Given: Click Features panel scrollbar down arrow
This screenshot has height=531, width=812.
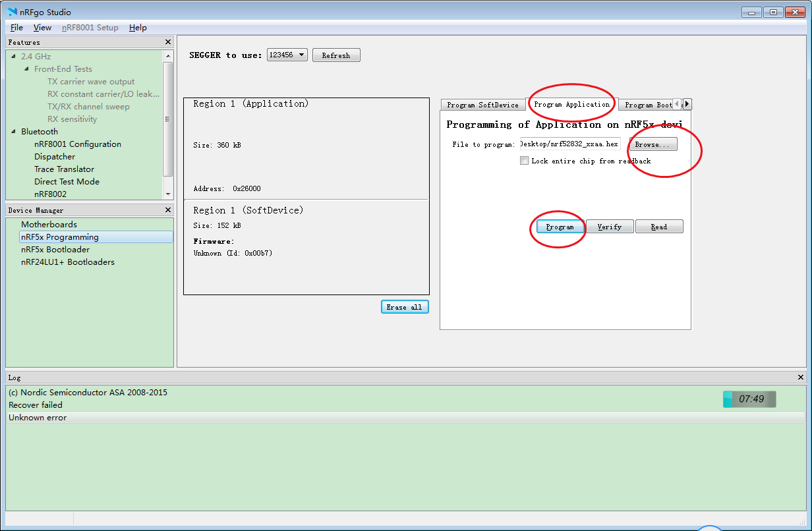Looking at the screenshot, I should (168, 194).
